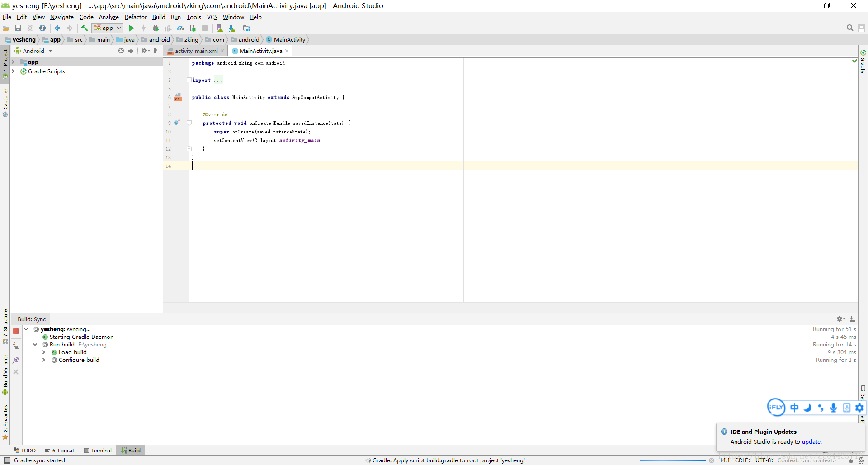Screen dimensions: 868x465
Task: Hide the Build panel with download-arrow icon
Action: [852, 319]
